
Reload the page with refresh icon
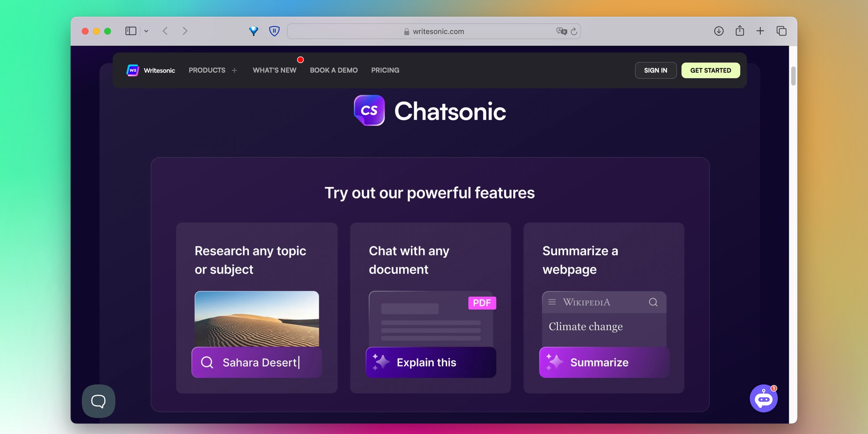[x=574, y=31]
